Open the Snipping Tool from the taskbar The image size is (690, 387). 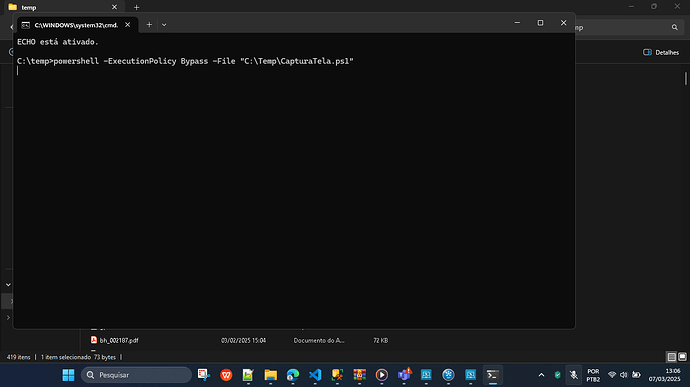pos(204,375)
